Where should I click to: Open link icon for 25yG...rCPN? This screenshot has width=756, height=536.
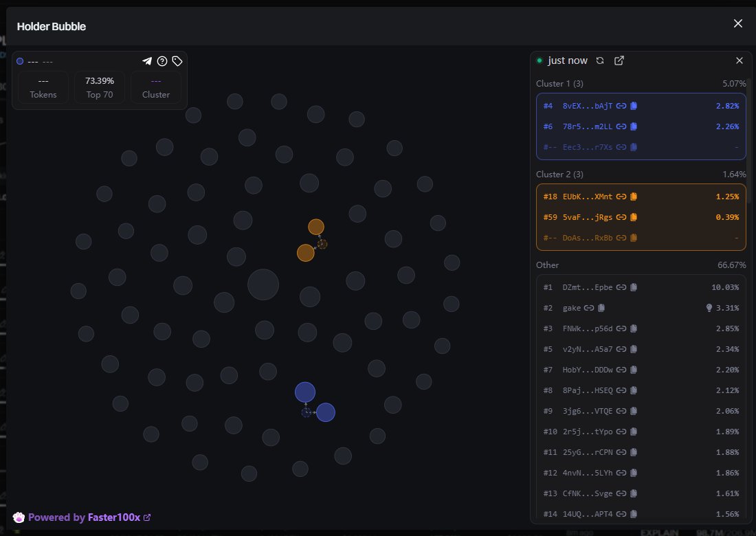click(x=621, y=452)
